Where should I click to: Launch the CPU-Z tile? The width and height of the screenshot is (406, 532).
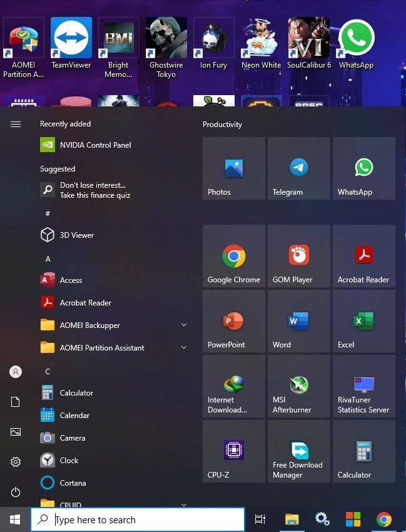[234, 451]
